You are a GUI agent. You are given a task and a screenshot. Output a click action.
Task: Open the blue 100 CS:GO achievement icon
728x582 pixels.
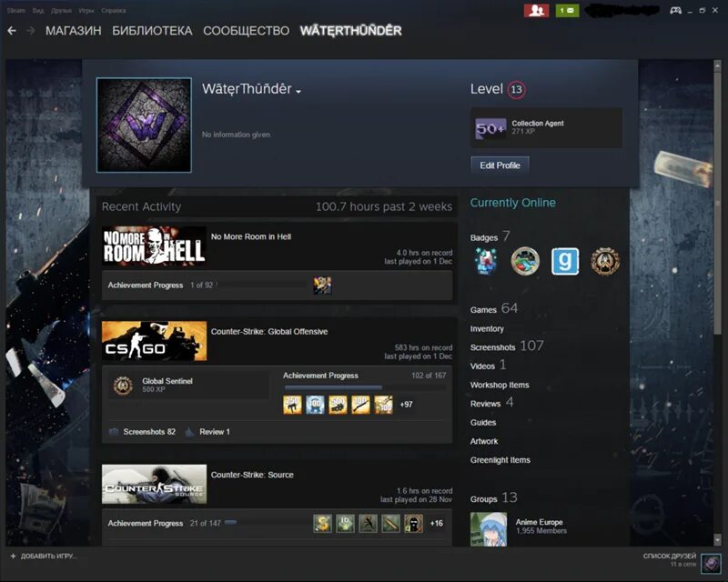tap(315, 405)
